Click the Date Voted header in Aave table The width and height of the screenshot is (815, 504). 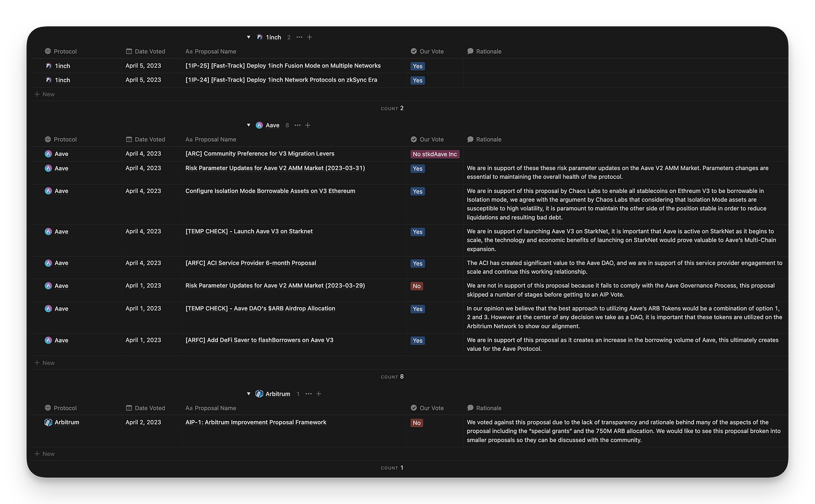[146, 139]
